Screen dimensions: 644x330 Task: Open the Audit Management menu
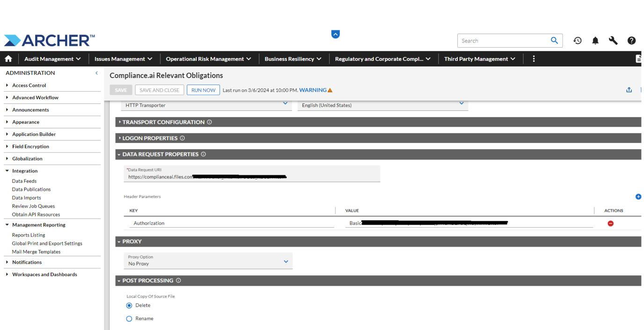pos(52,59)
